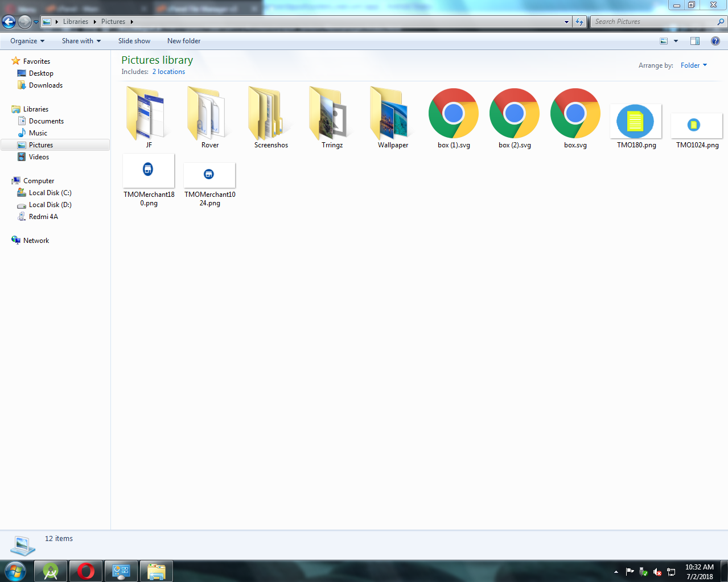Screen dimensions: 728x582
Task: Open the Organize dropdown menu
Action: tap(27, 41)
